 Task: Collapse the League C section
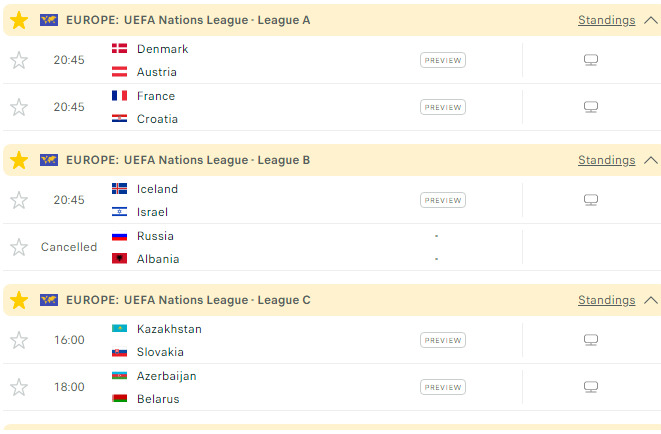[x=651, y=300]
